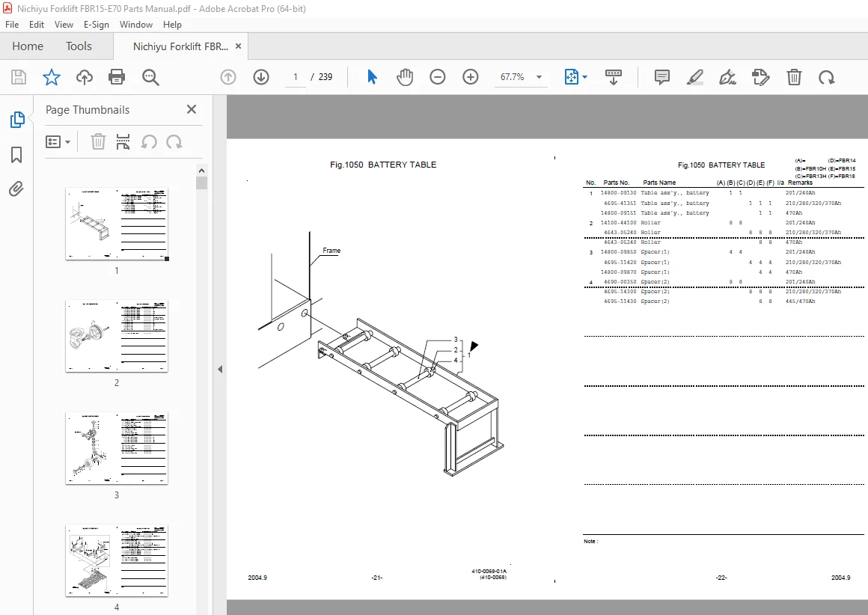Click the 'Frame' label in the diagram
The width and height of the screenshot is (868, 615).
tap(331, 251)
